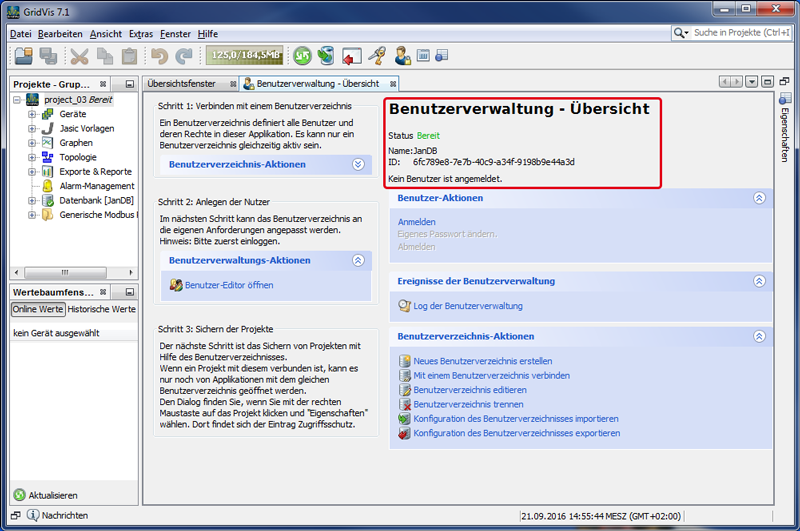Expand the Topologie tree node
This screenshot has height=531, width=800.
[x=32, y=157]
